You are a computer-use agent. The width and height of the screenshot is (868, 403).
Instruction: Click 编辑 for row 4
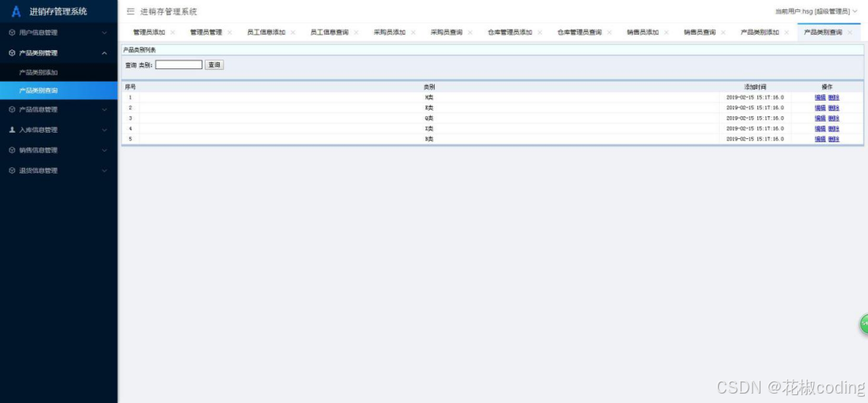click(x=820, y=129)
